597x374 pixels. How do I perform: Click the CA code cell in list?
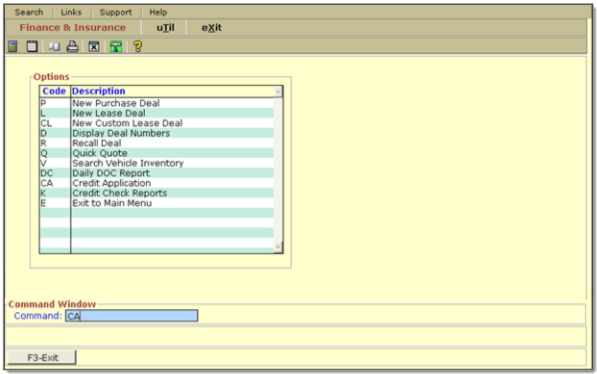click(x=55, y=183)
